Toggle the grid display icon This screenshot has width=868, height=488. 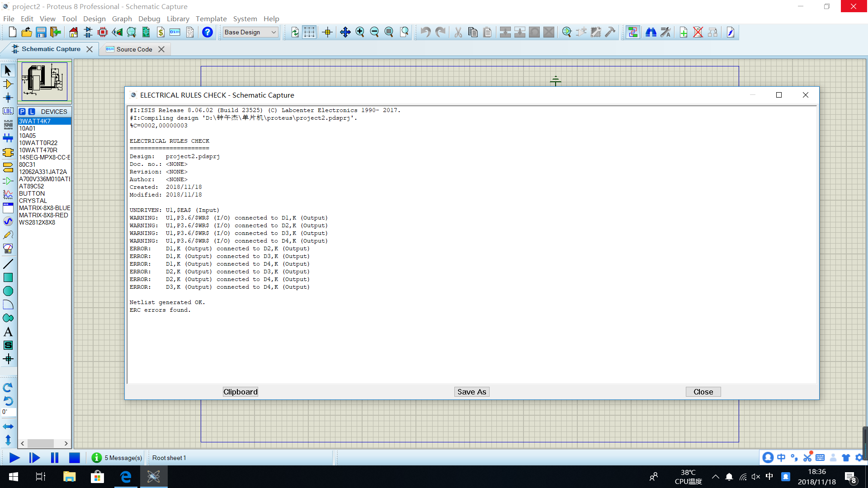[x=309, y=32]
